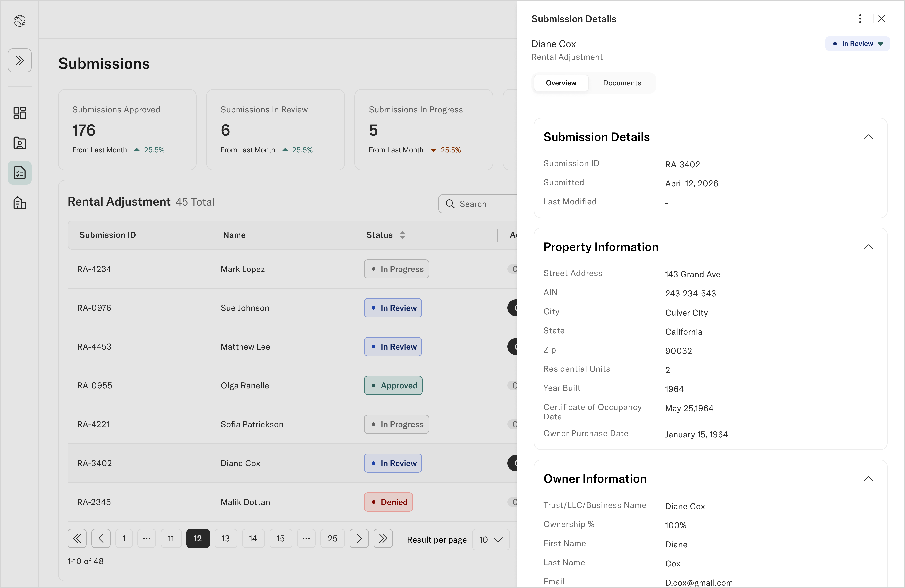
Task: Go to previous page of results
Action: (101, 538)
